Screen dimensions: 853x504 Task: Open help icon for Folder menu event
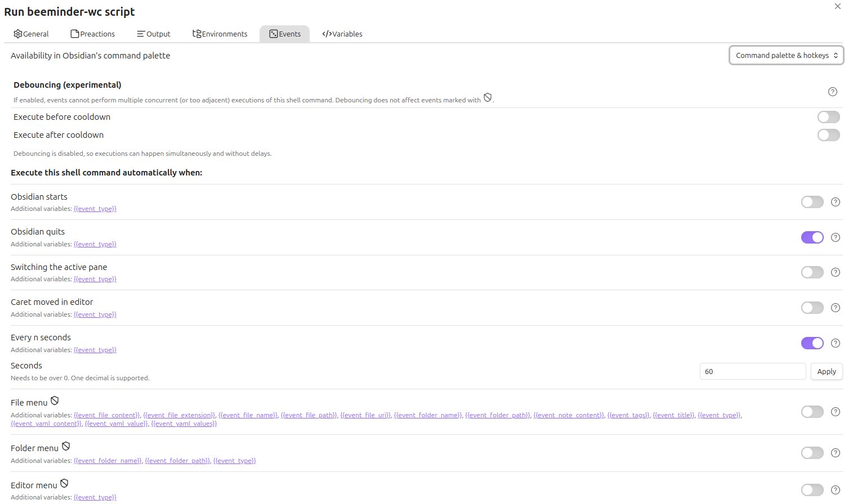(836, 453)
